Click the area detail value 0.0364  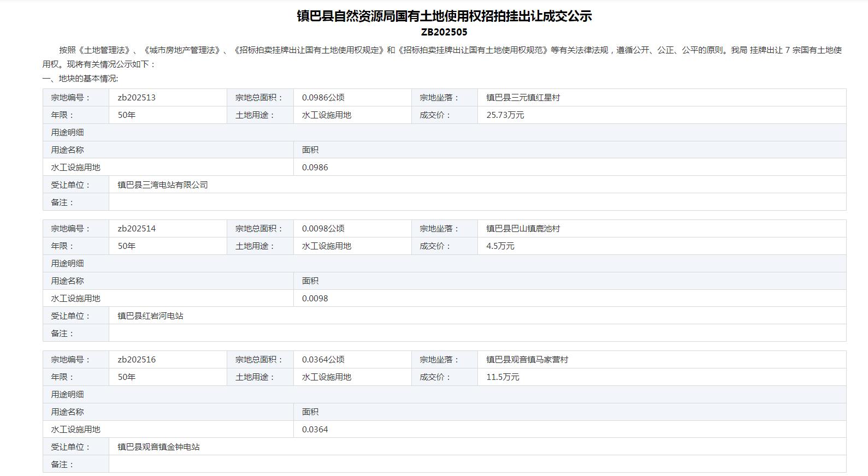coord(315,430)
